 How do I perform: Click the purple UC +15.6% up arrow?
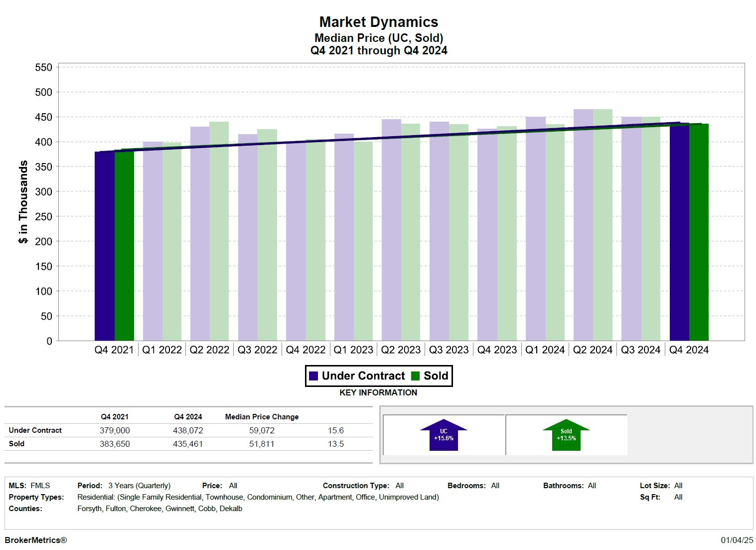click(x=444, y=436)
